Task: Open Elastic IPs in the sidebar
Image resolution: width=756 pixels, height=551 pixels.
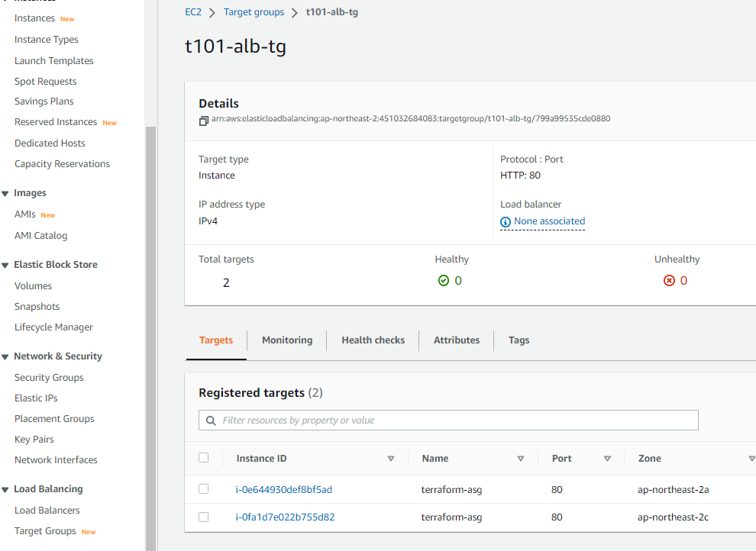Action: (x=36, y=398)
